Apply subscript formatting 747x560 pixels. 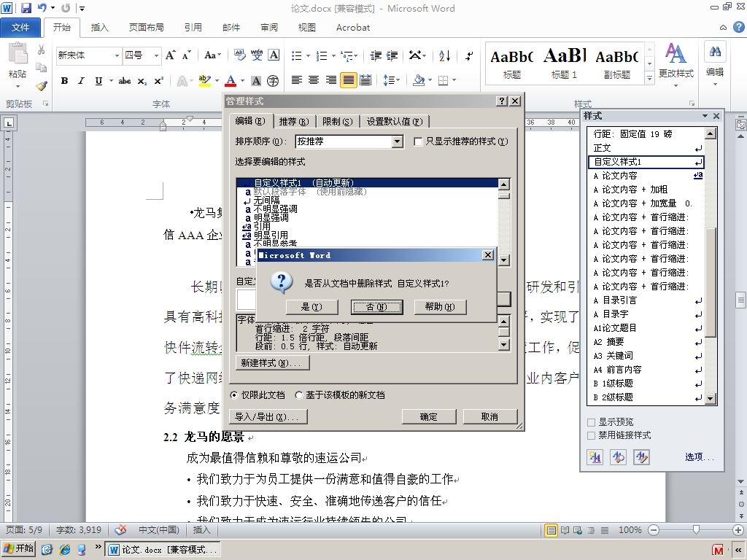pyautogui.click(x=142, y=81)
